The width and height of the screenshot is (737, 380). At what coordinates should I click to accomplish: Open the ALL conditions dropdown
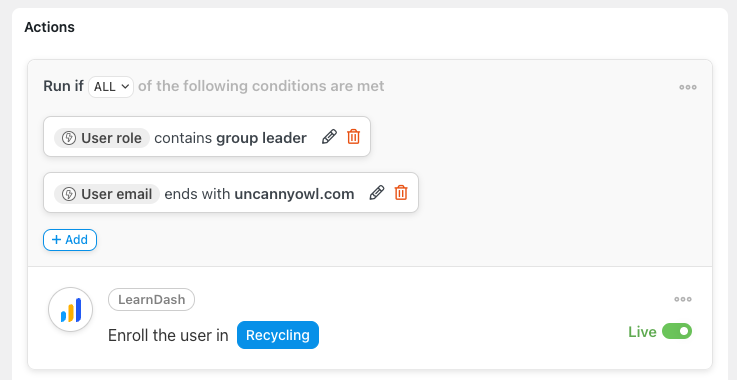click(x=111, y=87)
